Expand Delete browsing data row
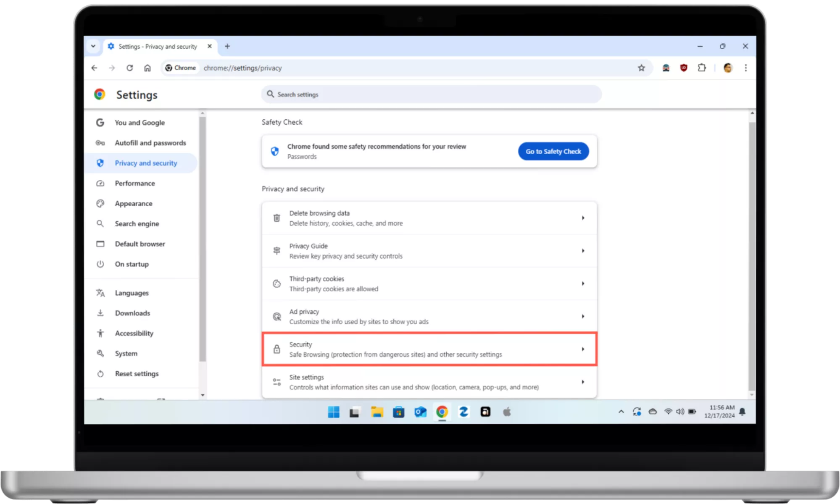Screen dimensions: 840x504 [583, 218]
